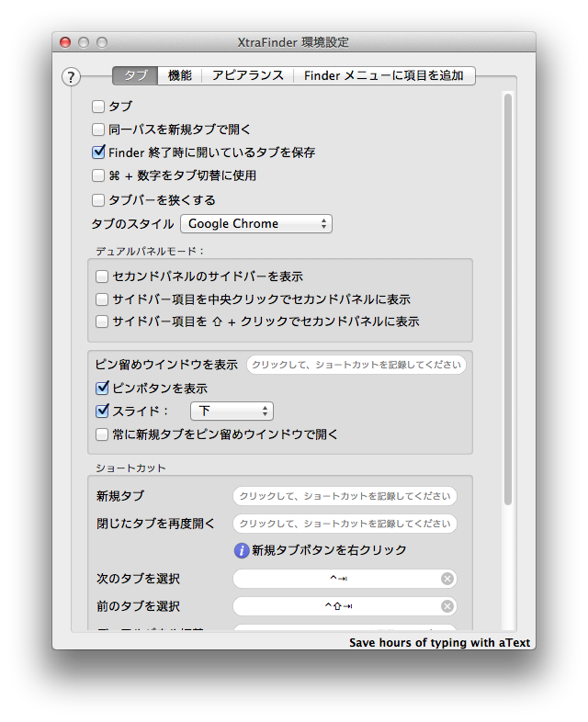Enable 常に新規タブをピン留めウインドウで開く
588x722 pixels.
(x=102, y=434)
